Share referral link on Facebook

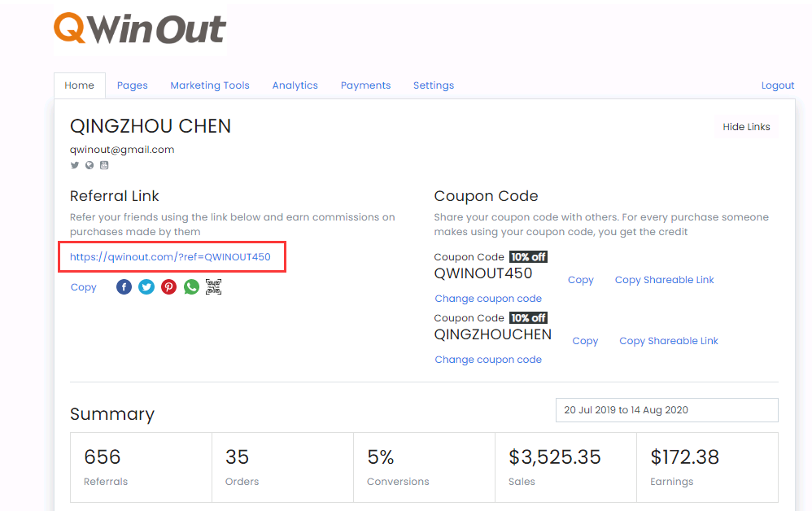[124, 286]
